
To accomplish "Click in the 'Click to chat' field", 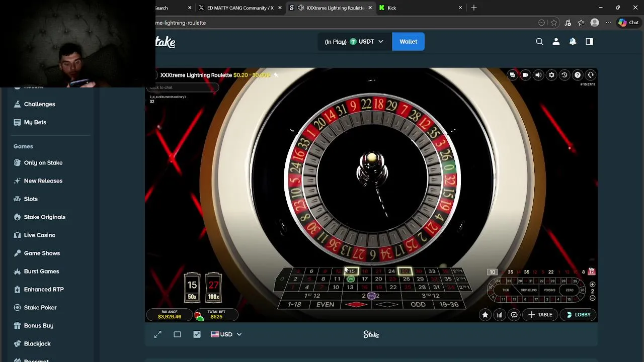I will tap(184, 87).
